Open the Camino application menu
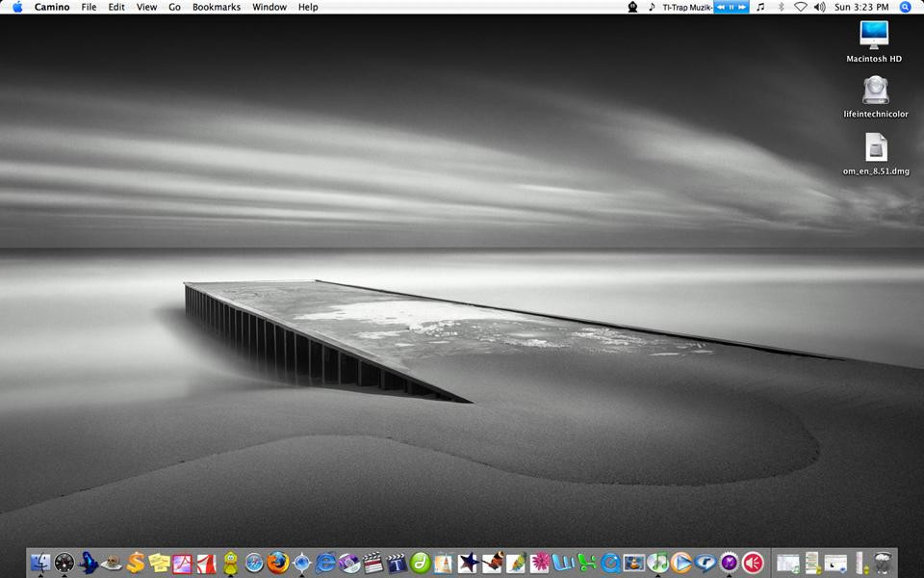Viewport: 924px width, 578px height. tap(52, 7)
